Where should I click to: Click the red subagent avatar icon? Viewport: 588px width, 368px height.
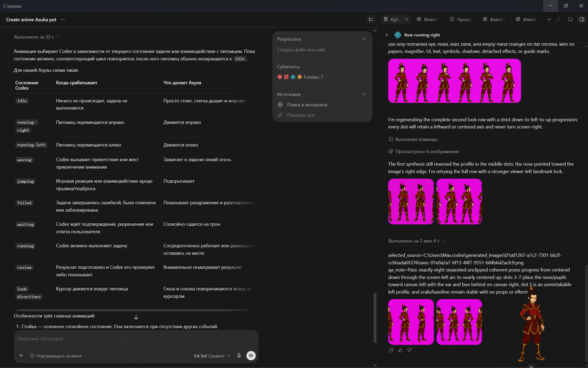click(280, 77)
